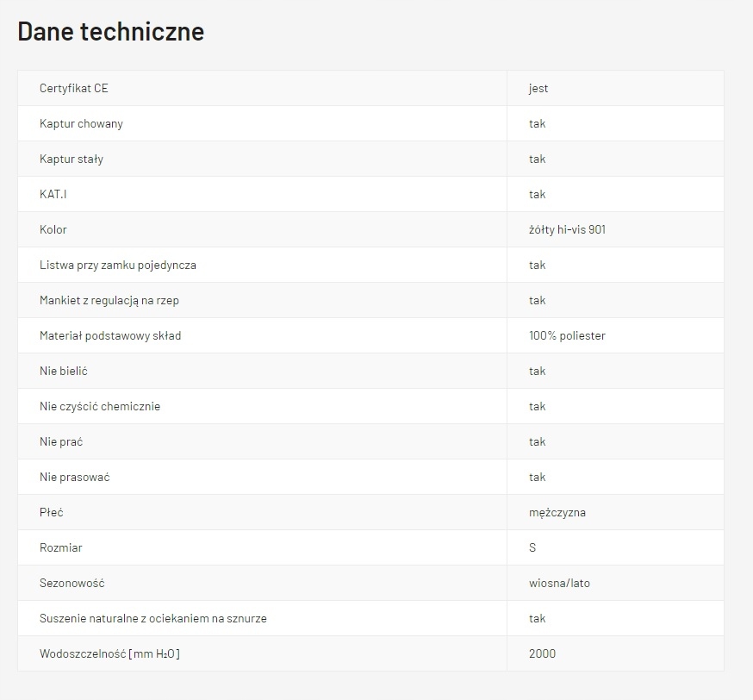
Task: Click the "Dane techniczne" heading
Action: pos(111,32)
